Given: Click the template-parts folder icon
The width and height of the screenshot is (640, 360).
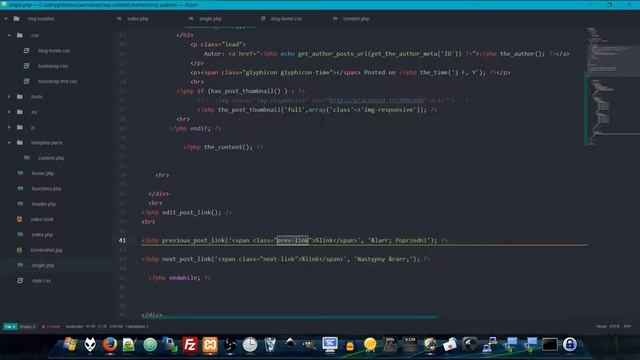Looking at the screenshot, I should (x=20, y=143).
